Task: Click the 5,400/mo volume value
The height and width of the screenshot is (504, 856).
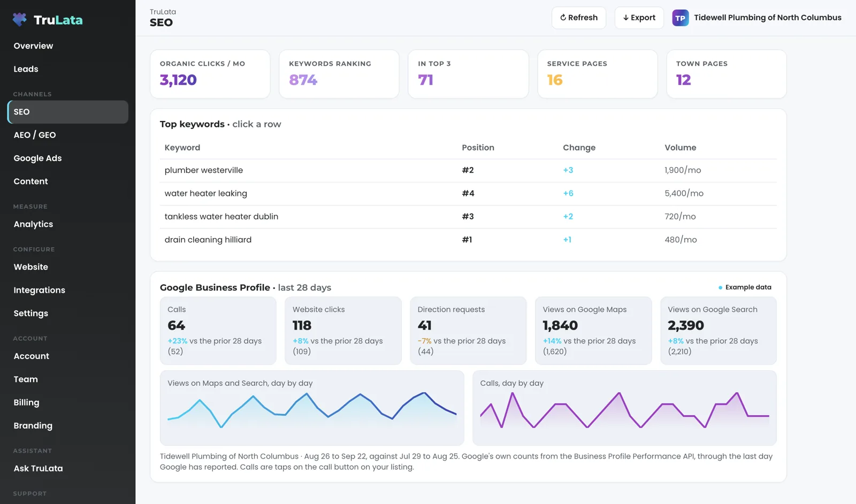Action: pyautogui.click(x=684, y=194)
